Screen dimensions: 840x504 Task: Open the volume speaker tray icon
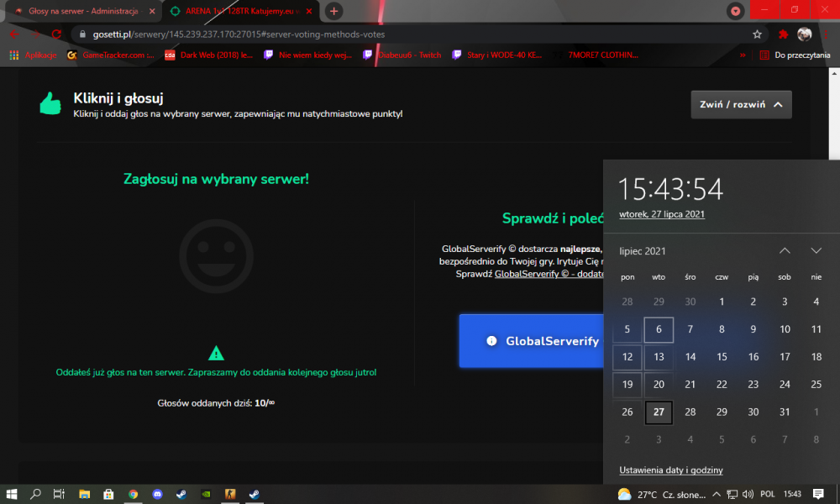pyautogui.click(x=748, y=495)
